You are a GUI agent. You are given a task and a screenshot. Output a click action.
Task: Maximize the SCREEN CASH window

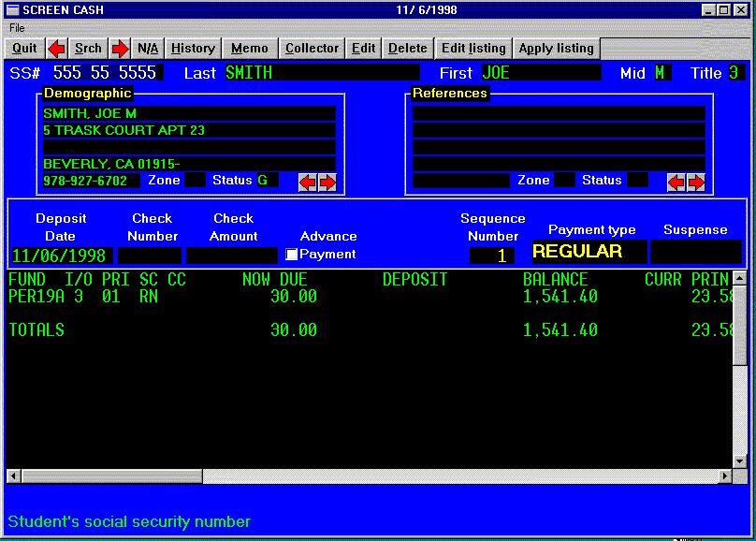pyautogui.click(x=723, y=9)
